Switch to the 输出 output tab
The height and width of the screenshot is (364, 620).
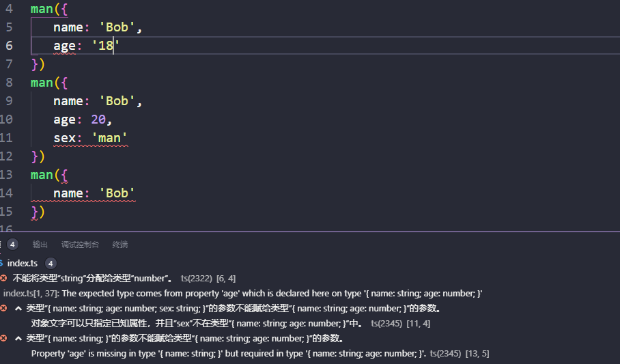(x=40, y=244)
